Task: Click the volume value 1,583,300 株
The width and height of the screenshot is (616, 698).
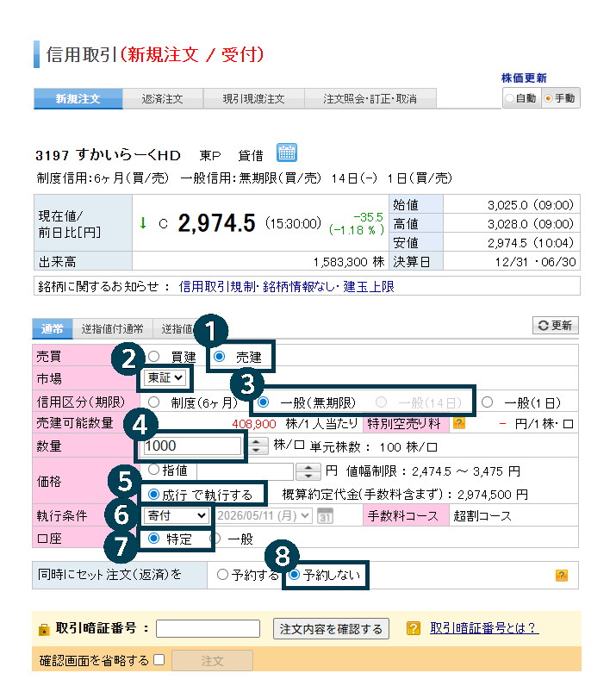Action: coord(349,262)
